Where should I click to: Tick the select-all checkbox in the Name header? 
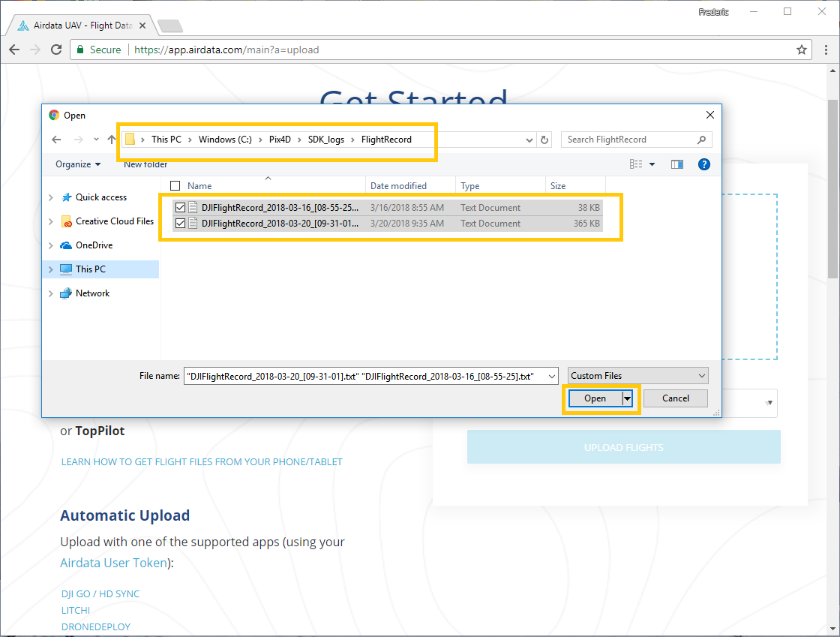(x=175, y=186)
